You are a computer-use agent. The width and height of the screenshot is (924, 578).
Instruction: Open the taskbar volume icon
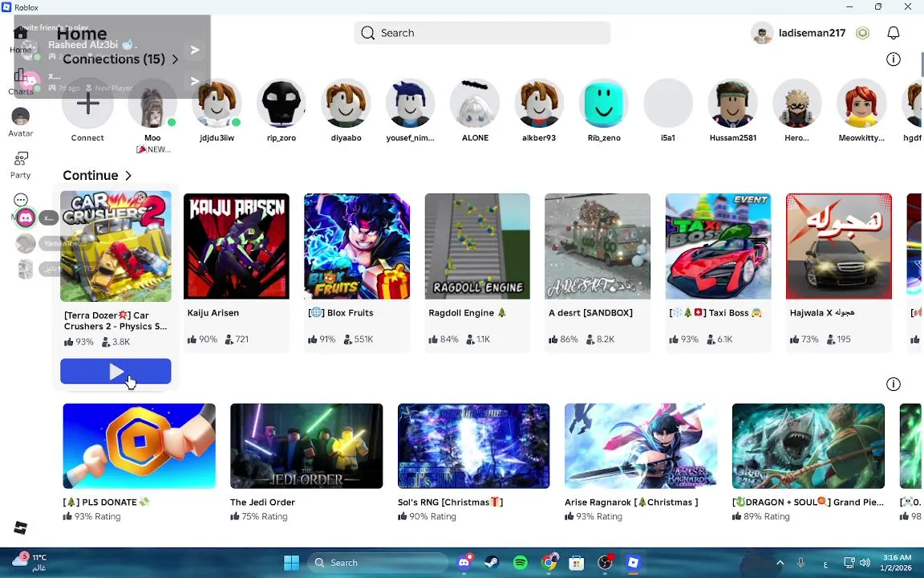[865, 563]
